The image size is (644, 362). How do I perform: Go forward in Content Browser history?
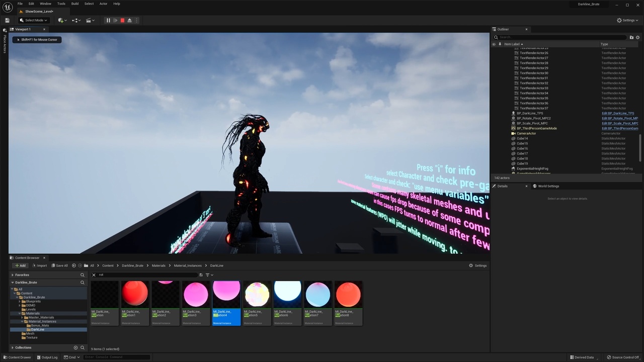[x=80, y=265]
